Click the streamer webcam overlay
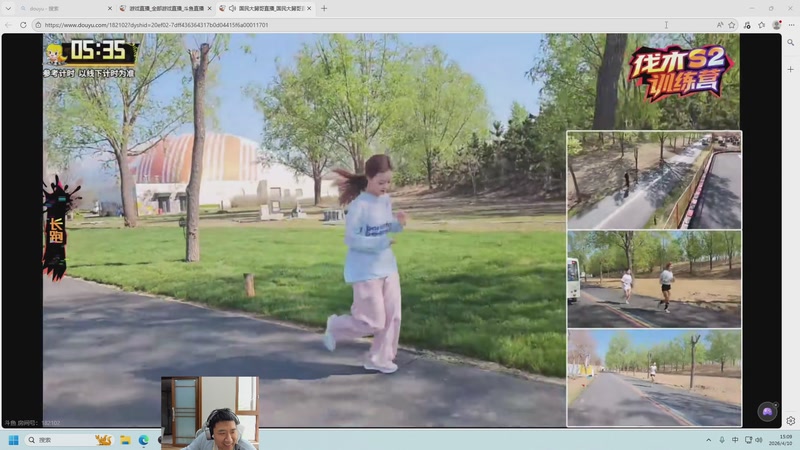The image size is (800, 450). (x=210, y=413)
